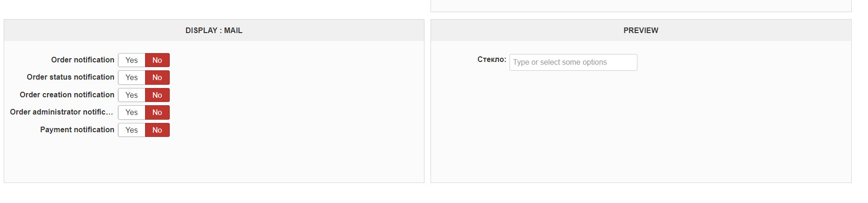Click No for Order administrator notification

point(157,112)
